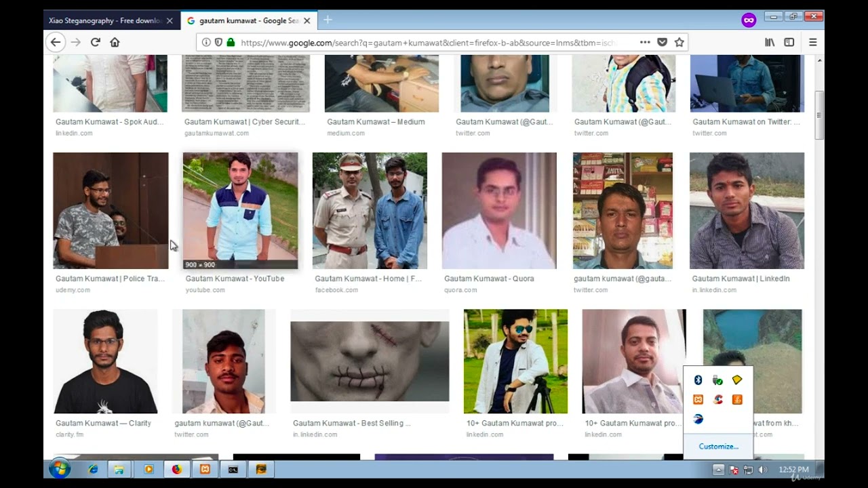Click the quora.com source text
This screenshot has width=868, height=488.
coord(460,290)
